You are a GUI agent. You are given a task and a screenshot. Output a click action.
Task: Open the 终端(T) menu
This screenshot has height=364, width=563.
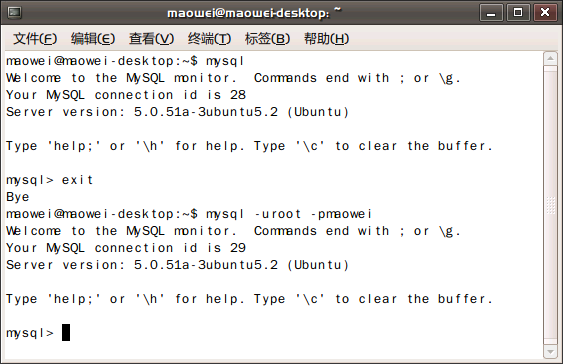click(x=209, y=38)
